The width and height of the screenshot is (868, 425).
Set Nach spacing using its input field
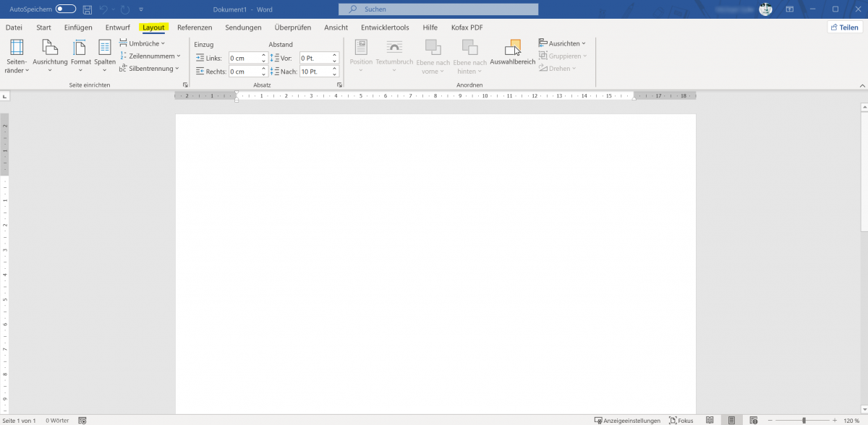point(317,71)
